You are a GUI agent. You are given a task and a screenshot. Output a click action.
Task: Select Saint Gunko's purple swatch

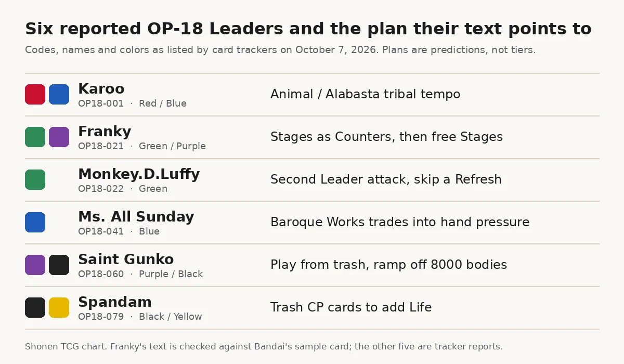tap(35, 265)
